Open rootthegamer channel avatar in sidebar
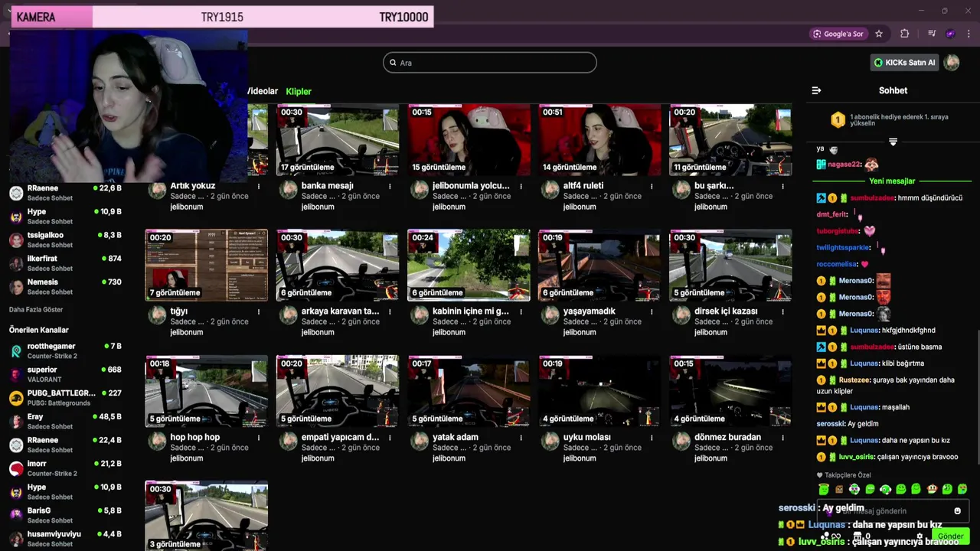The image size is (980, 551). coord(16,351)
